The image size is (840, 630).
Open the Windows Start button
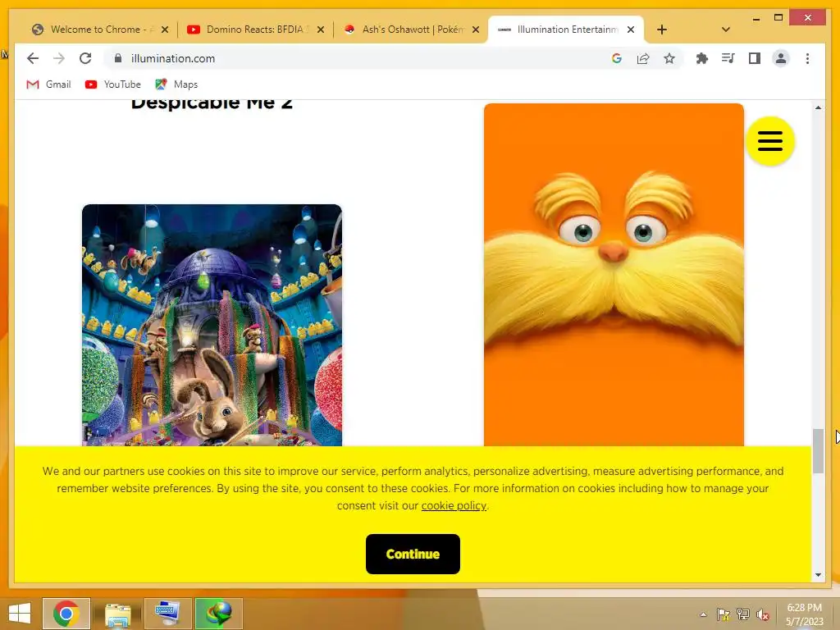tap(20, 614)
